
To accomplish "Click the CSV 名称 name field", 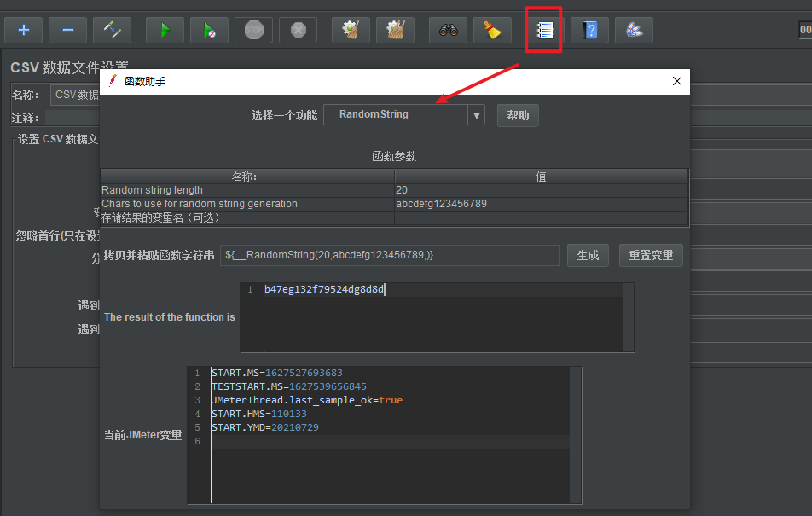I will (x=75, y=95).
